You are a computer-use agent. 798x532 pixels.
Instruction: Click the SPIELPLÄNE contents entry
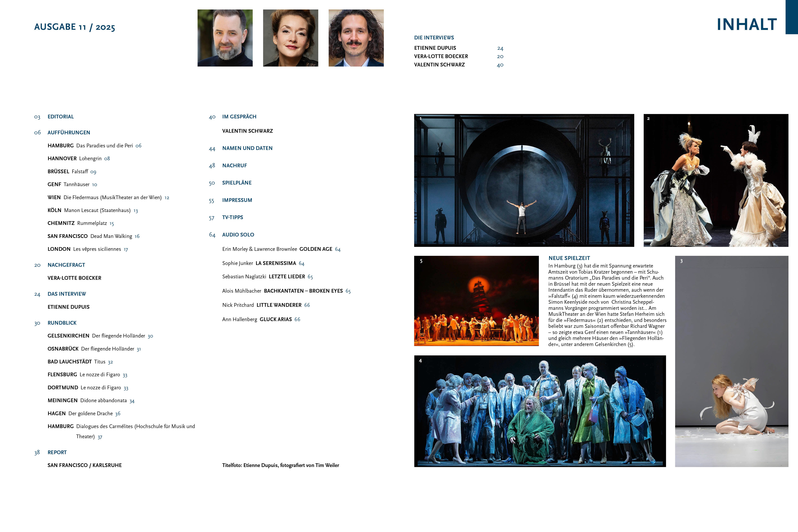[x=236, y=183]
